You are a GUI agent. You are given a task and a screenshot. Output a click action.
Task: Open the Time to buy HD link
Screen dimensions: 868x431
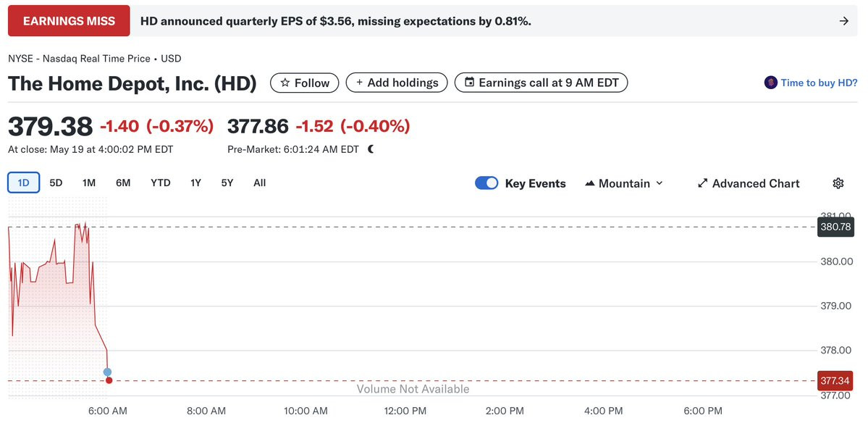819,83
